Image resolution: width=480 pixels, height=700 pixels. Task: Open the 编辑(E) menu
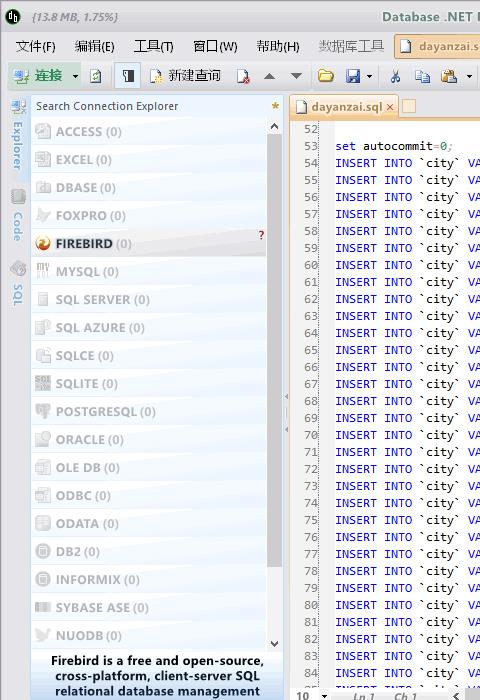(94, 46)
